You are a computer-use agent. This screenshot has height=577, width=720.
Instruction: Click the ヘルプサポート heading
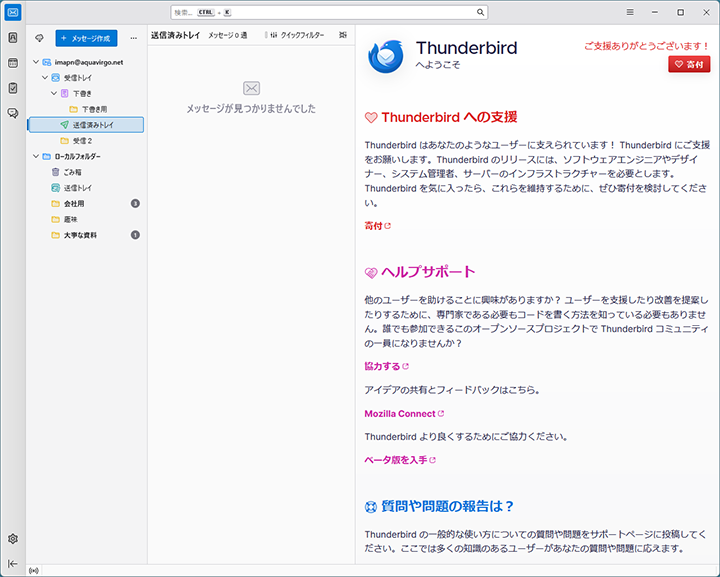coord(428,272)
